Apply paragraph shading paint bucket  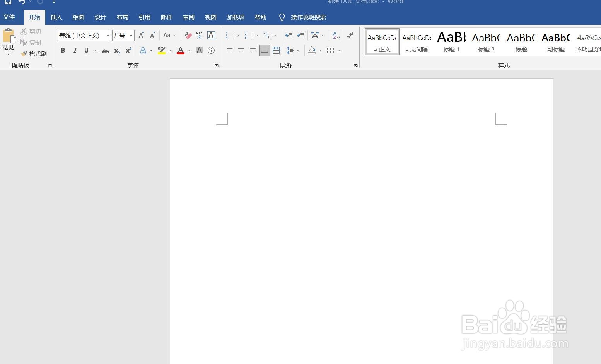tap(312, 50)
